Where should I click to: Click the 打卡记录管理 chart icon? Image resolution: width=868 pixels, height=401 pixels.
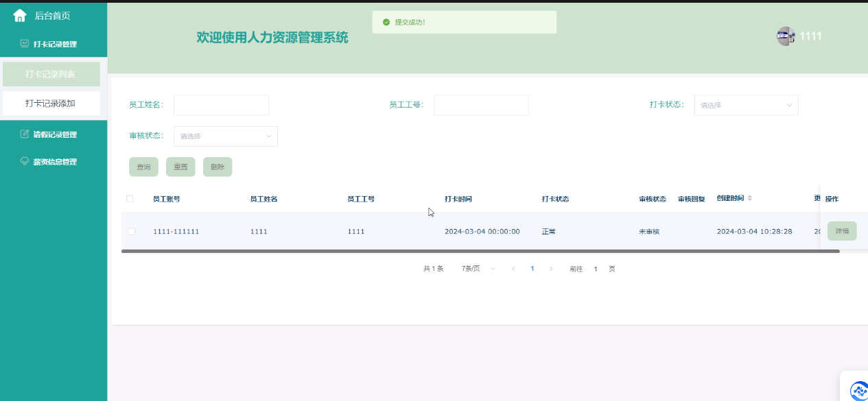[25, 43]
